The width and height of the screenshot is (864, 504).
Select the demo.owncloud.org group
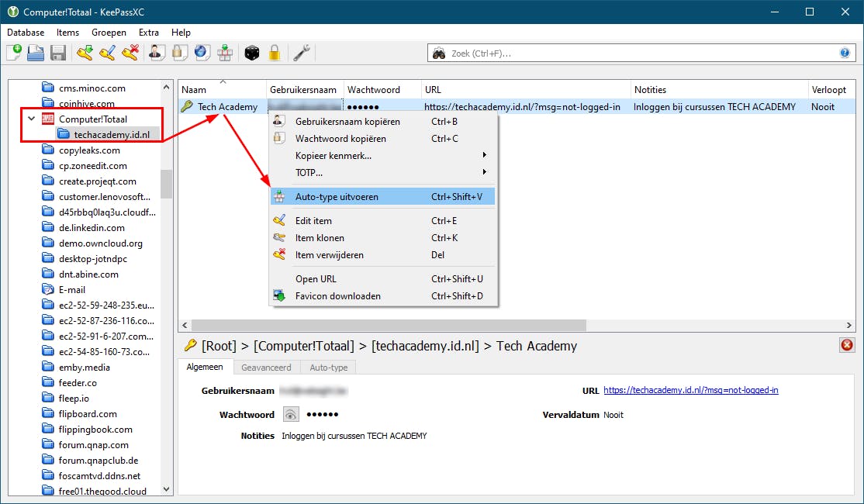100,243
